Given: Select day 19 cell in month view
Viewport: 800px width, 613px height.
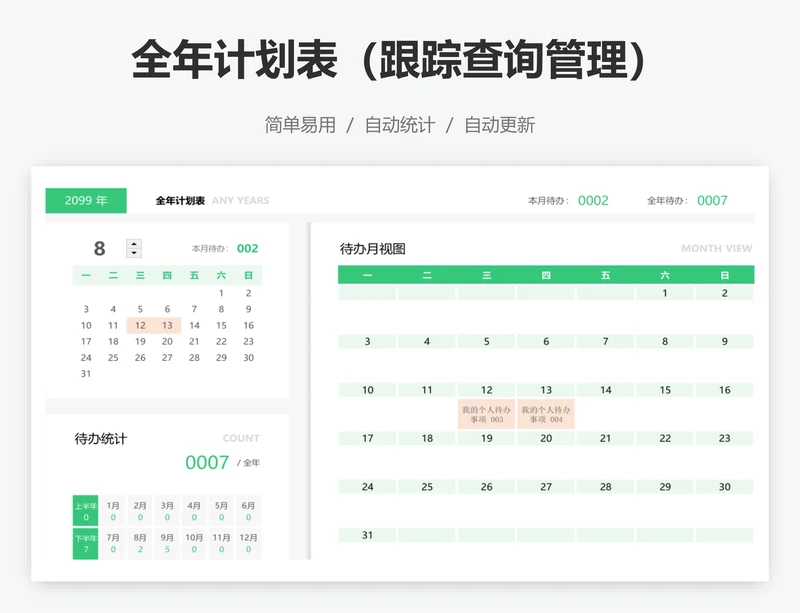Looking at the screenshot, I should pos(487,438).
